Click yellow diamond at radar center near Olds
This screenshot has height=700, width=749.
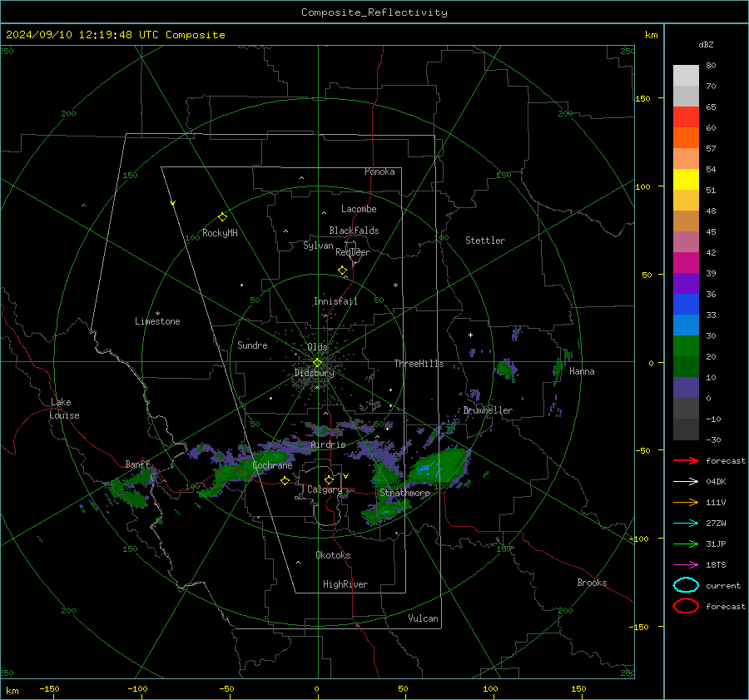click(x=317, y=363)
